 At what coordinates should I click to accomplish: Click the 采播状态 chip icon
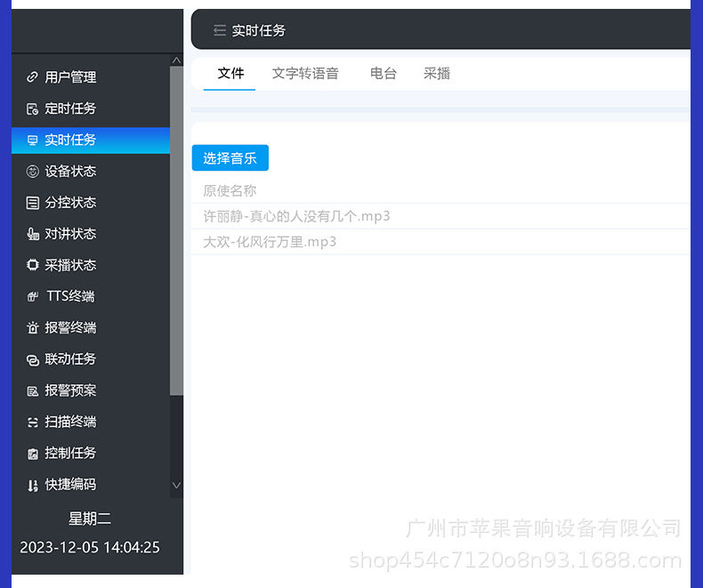pos(32,265)
